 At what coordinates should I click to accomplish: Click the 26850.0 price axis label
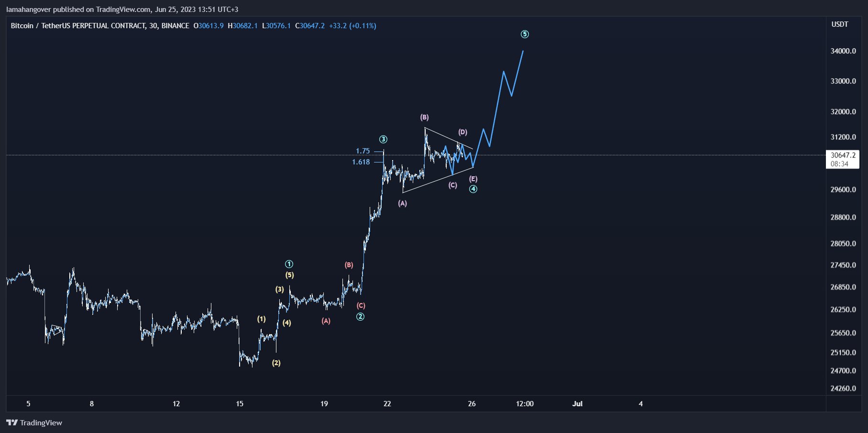pos(843,287)
